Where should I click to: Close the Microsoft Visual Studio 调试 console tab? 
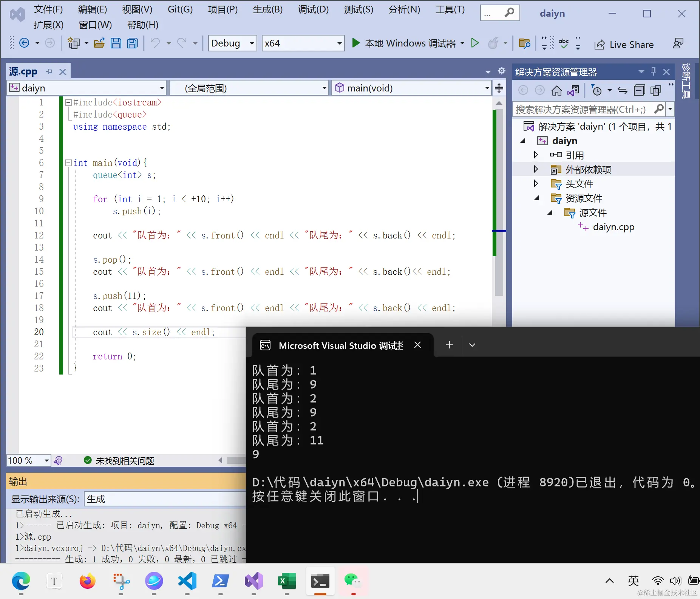coord(417,345)
